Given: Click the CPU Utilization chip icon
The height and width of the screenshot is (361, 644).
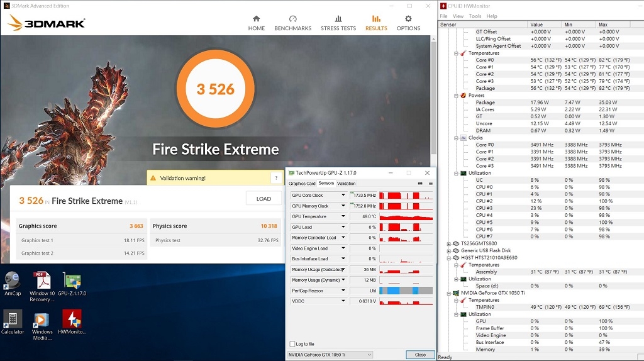Looking at the screenshot, I should [464, 173].
